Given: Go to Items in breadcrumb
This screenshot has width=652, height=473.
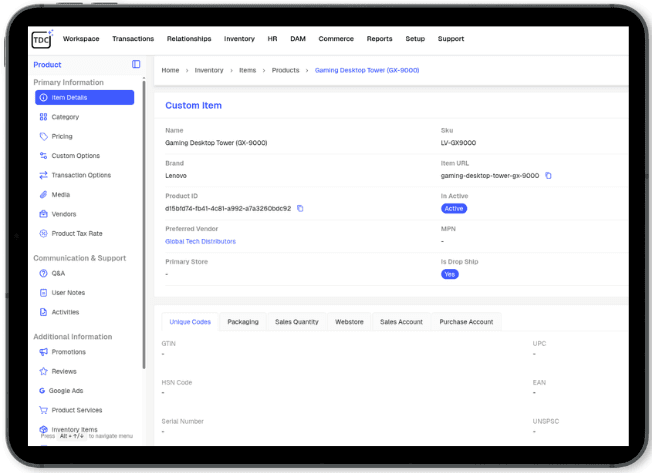Looking at the screenshot, I should 247,70.
